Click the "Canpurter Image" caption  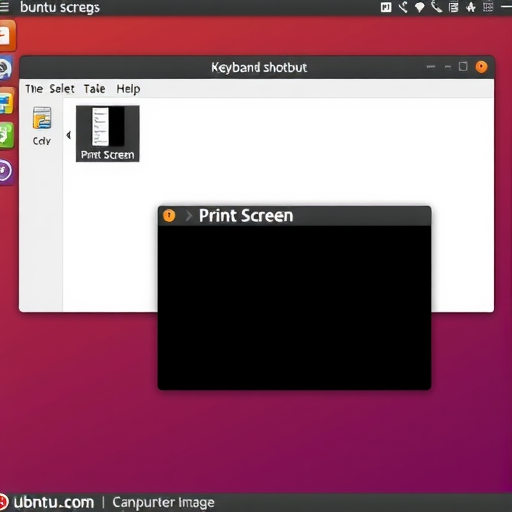pos(163,502)
